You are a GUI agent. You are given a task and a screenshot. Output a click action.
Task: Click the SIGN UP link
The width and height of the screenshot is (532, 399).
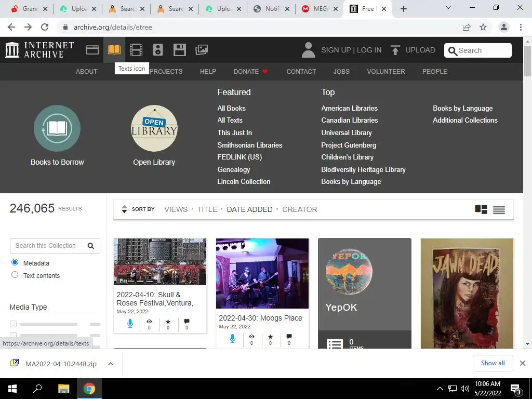coord(336,50)
